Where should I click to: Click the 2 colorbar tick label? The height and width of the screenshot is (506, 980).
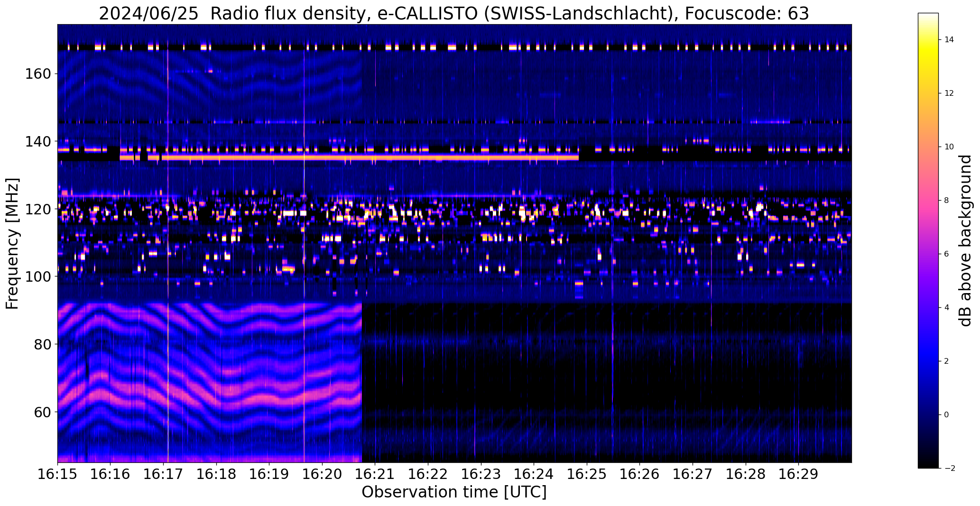[946, 361]
